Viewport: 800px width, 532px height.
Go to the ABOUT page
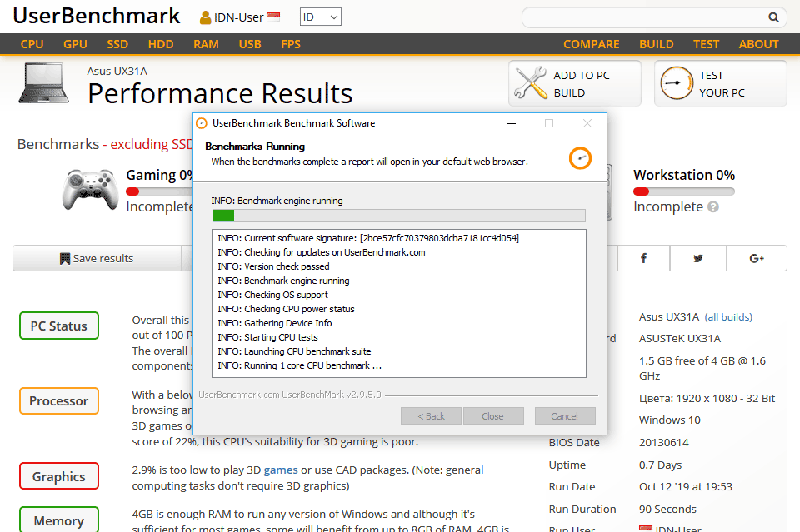tap(758, 44)
